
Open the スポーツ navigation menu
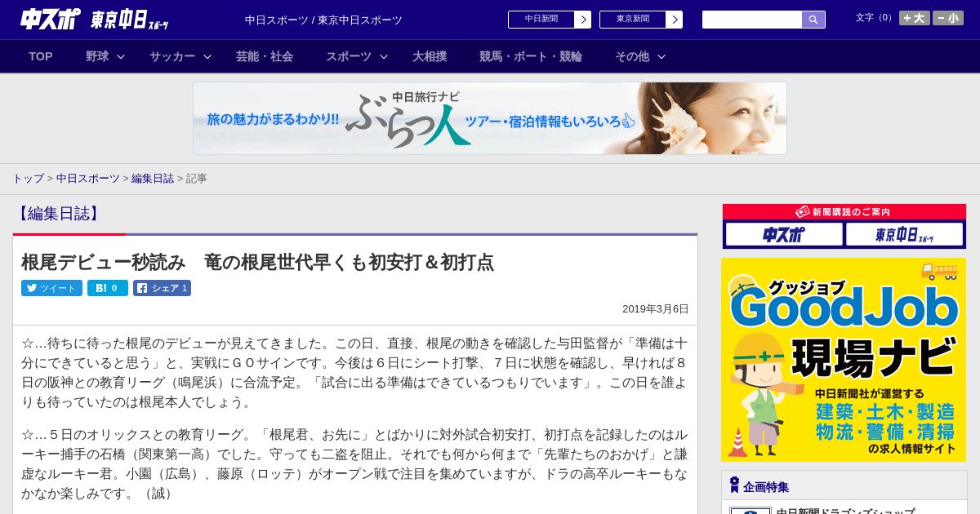pyautogui.click(x=349, y=56)
